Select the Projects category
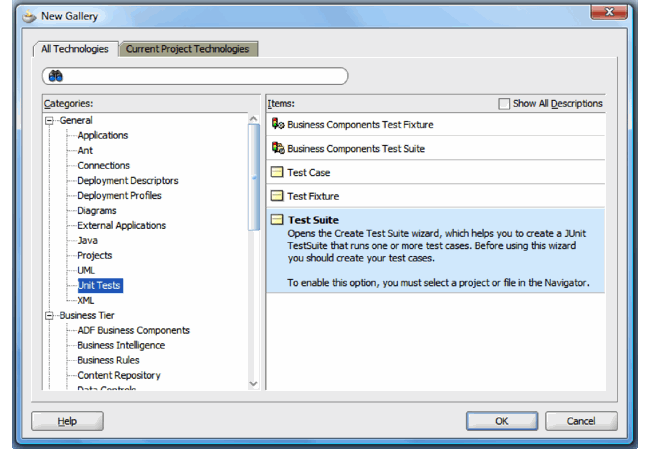 (x=95, y=255)
